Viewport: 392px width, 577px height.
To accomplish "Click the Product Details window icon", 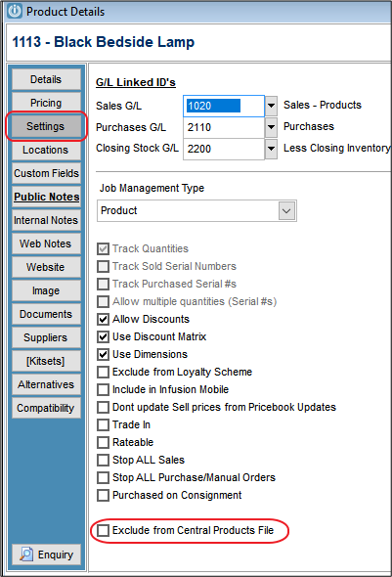I will click(15, 11).
